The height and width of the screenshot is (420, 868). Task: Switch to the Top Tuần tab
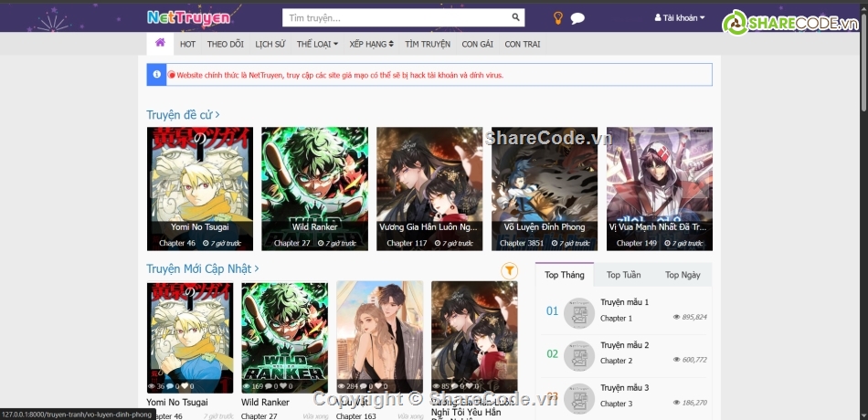[x=623, y=275]
